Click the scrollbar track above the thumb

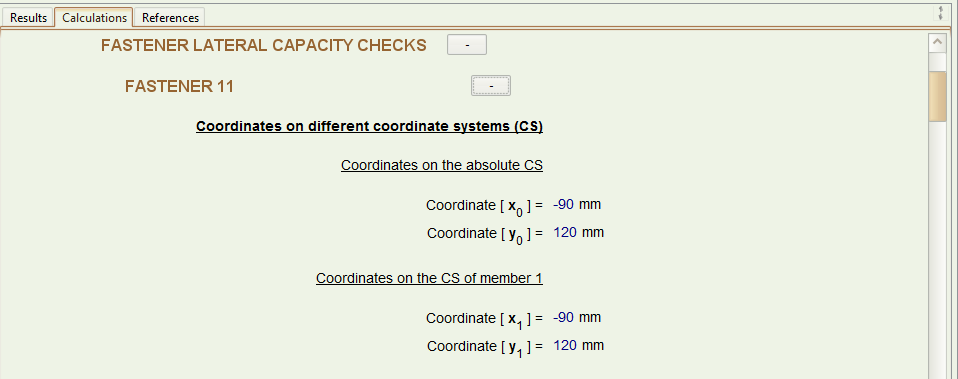(937, 62)
